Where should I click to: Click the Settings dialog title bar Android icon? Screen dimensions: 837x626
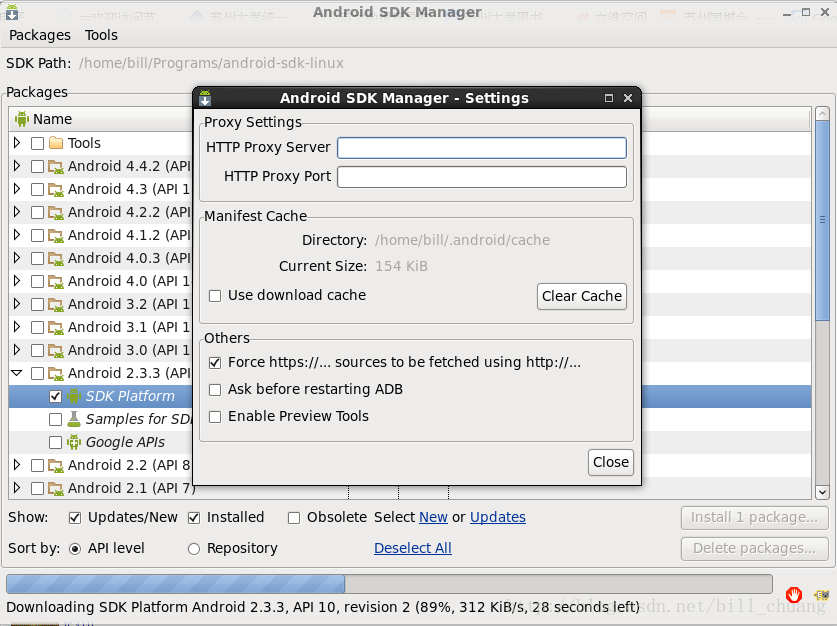pos(205,98)
